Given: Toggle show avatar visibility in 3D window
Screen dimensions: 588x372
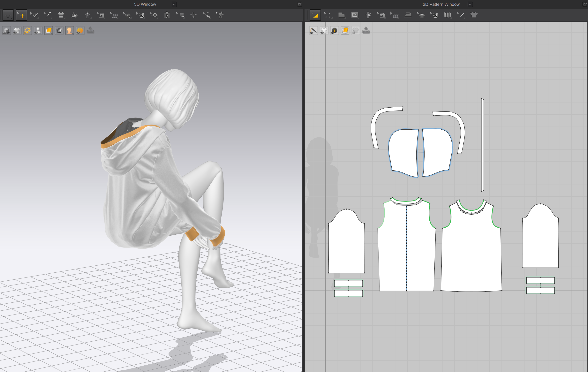Looking at the screenshot, I should [x=38, y=31].
